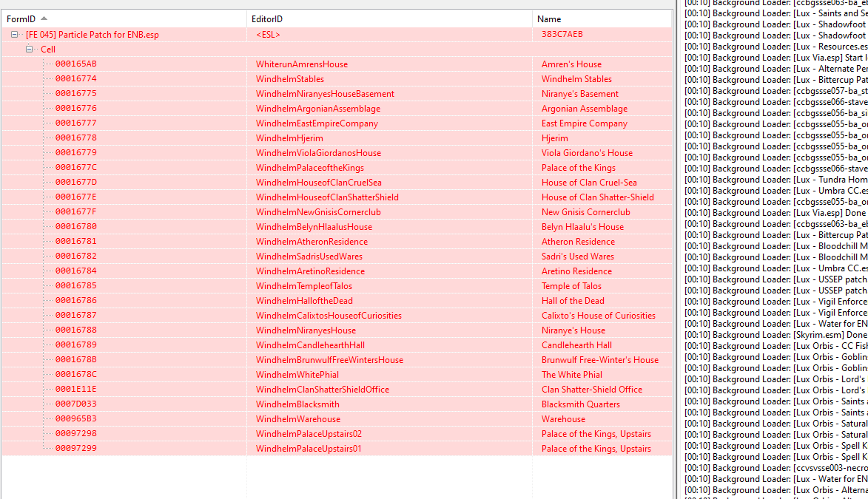Click EditorID WindhelmHouseofClanCruelSea
Image resolution: width=868 pixels, height=499 pixels.
coord(319,183)
